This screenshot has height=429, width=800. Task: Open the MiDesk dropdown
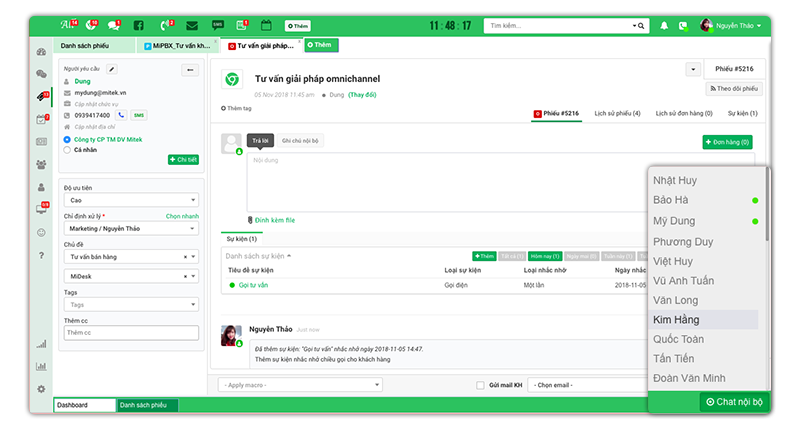point(131,276)
